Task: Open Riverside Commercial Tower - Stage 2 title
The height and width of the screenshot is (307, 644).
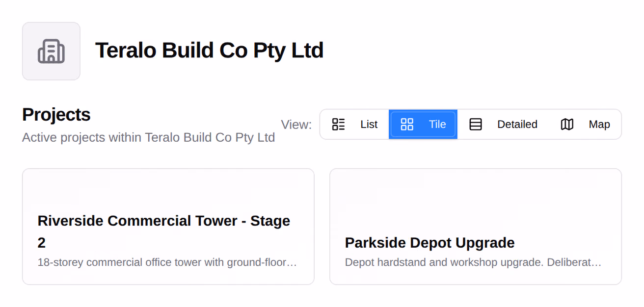Action: pos(164,231)
